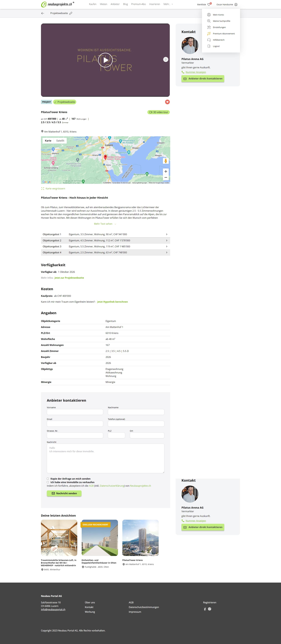This screenshot has width=281, height=644.
Task: Switch the map to Satellit view
Action: coord(60,141)
